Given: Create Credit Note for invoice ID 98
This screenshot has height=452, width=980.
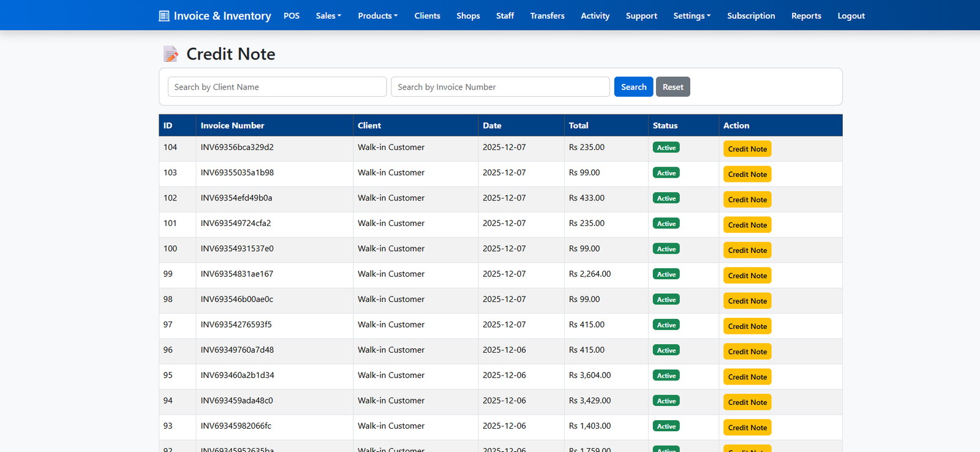Looking at the screenshot, I should click(x=747, y=301).
